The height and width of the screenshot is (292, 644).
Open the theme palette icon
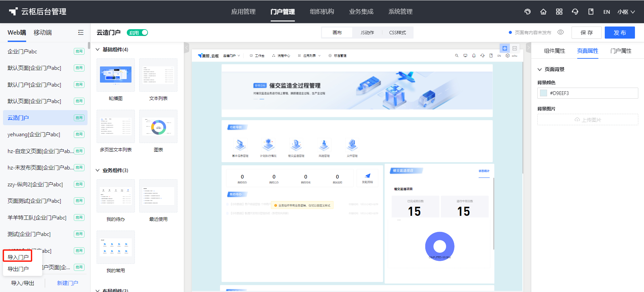coord(528,12)
